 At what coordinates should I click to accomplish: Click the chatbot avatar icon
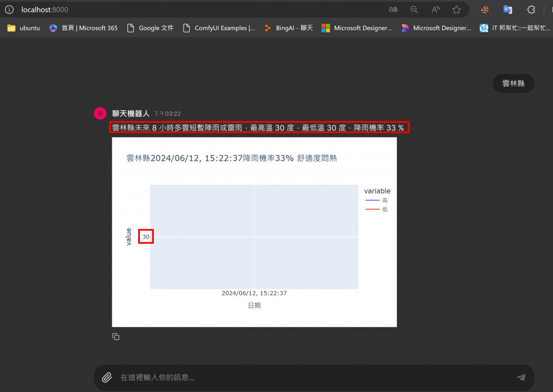pos(100,113)
